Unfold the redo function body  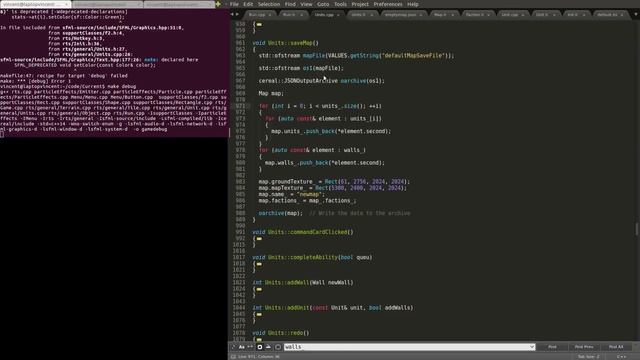coord(259,340)
